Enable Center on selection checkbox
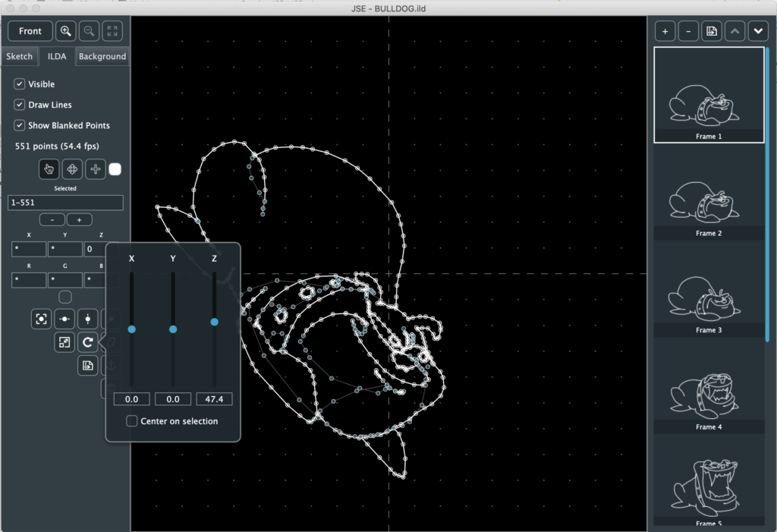777x532 pixels. [x=132, y=421]
